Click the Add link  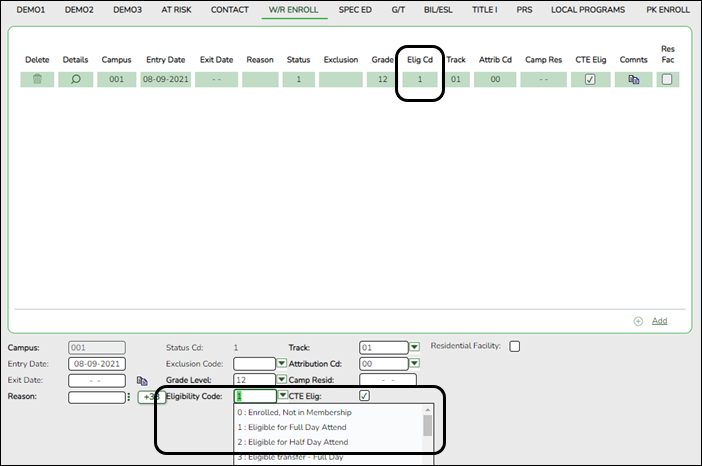659,321
